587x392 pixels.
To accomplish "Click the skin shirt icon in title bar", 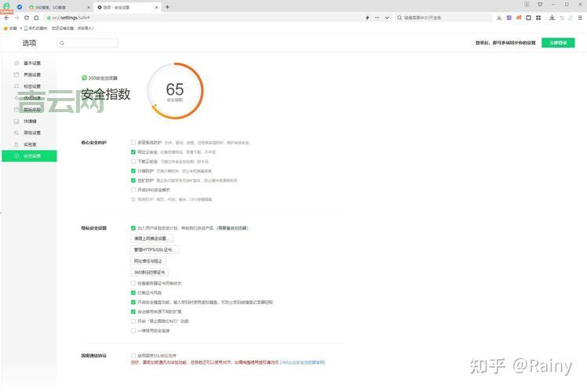I will (x=540, y=4).
